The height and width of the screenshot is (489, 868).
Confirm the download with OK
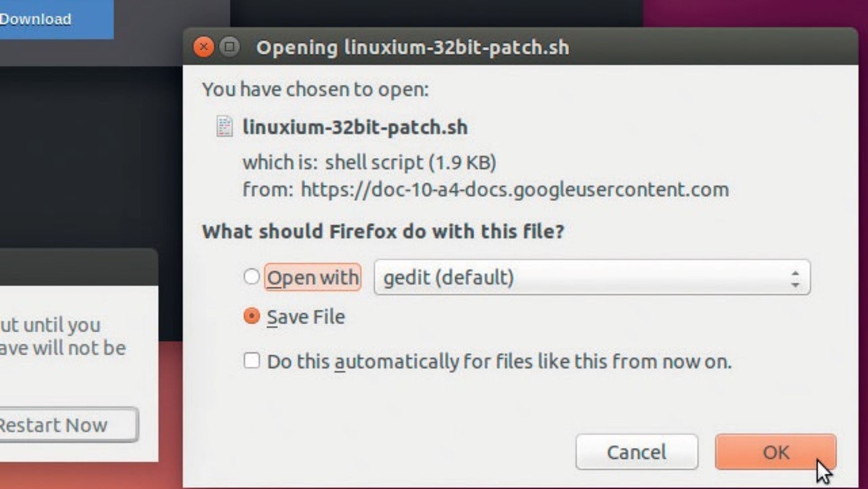(776, 452)
